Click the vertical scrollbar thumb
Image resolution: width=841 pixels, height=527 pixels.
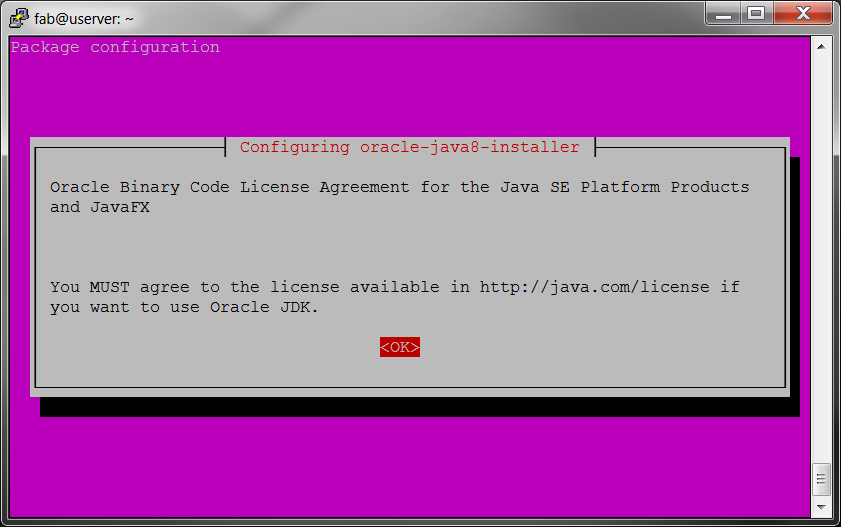click(821, 478)
